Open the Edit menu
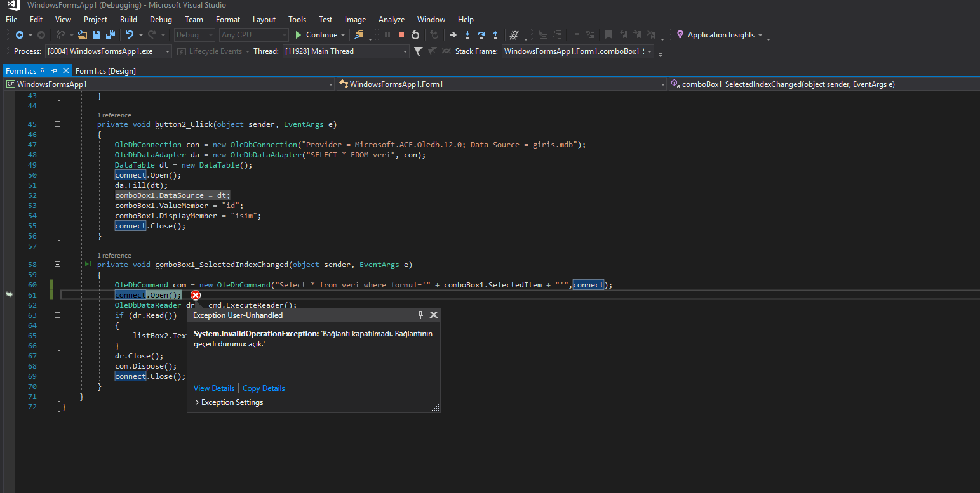 [36, 20]
